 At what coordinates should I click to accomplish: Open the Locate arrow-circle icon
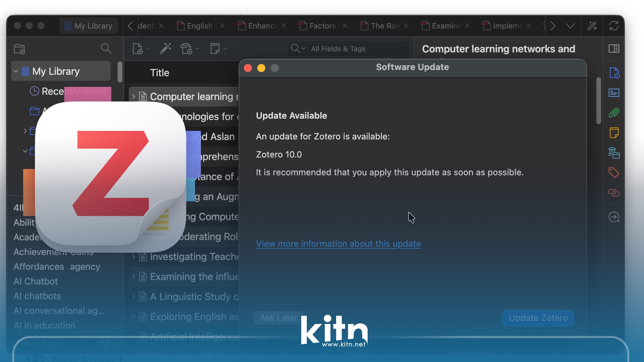coord(614,217)
